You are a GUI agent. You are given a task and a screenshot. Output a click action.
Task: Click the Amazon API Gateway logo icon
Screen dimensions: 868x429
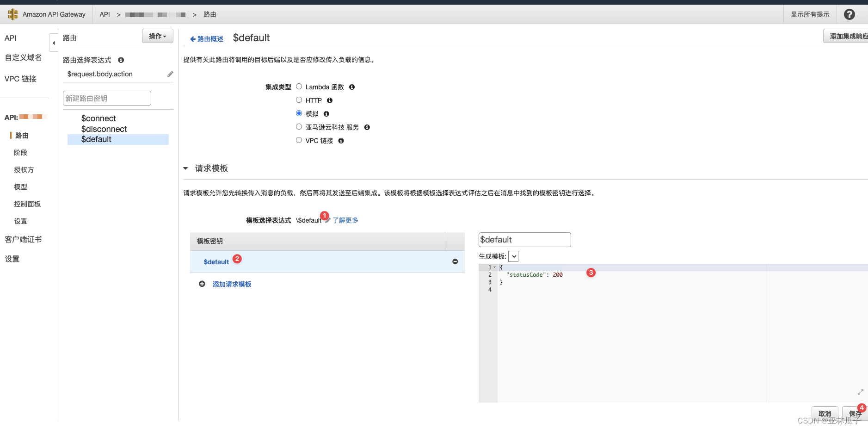13,14
